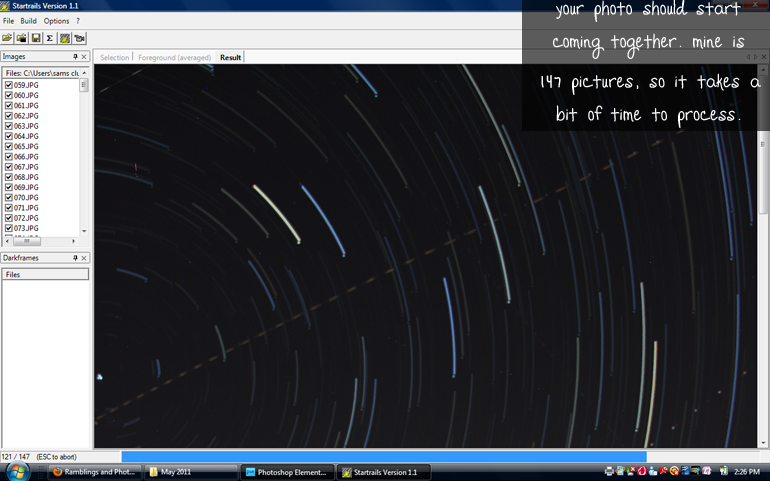Image resolution: width=770 pixels, height=481 pixels.
Task: Click Startrails Version 1.1 taskbar button
Action: [384, 472]
